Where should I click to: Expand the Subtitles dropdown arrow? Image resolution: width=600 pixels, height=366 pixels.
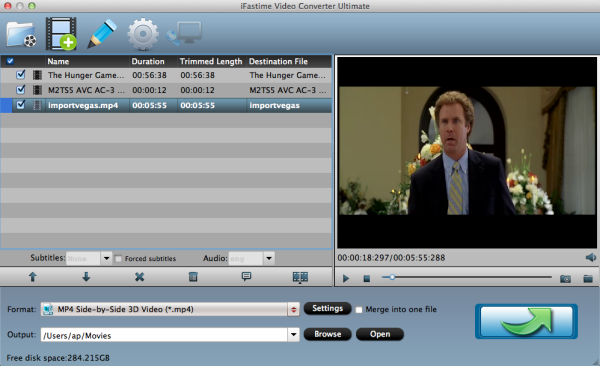click(106, 258)
